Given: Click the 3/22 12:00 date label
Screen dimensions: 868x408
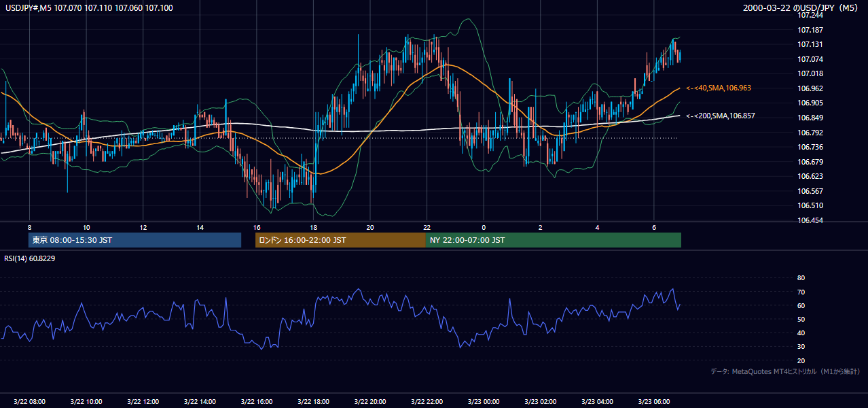Looking at the screenshot, I should pos(143,402).
